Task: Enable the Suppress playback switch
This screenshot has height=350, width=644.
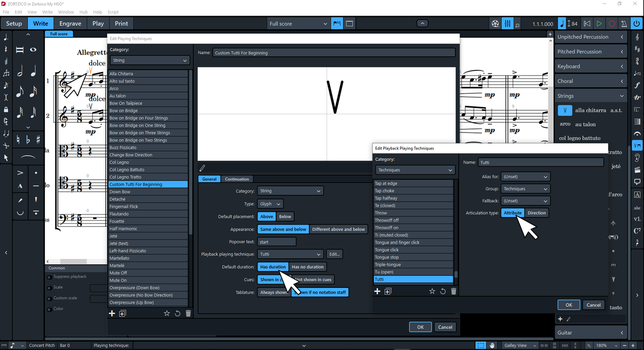Action: pos(49,277)
